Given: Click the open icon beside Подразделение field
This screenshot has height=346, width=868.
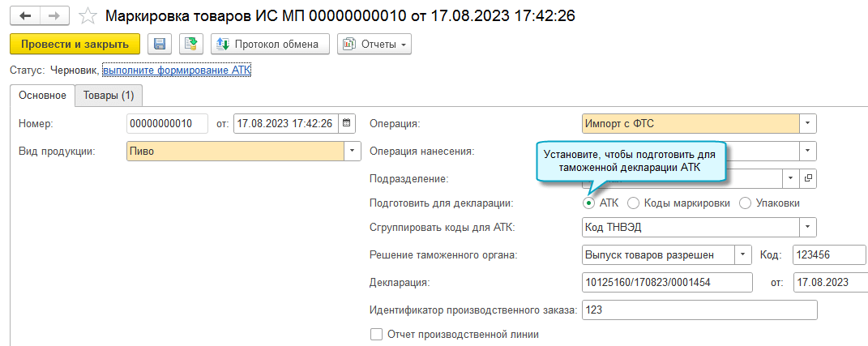Looking at the screenshot, I should point(807,177).
